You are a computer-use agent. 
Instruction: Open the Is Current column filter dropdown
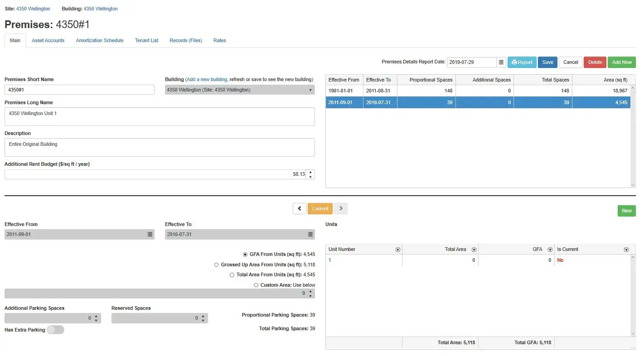pyautogui.click(x=626, y=249)
